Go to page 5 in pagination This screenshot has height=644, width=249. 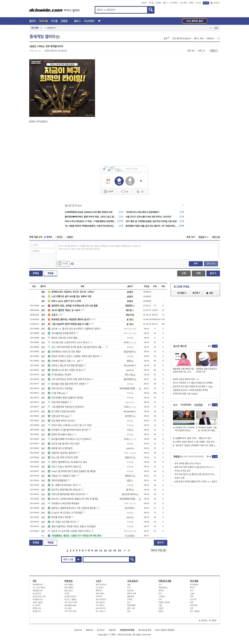point(80,551)
